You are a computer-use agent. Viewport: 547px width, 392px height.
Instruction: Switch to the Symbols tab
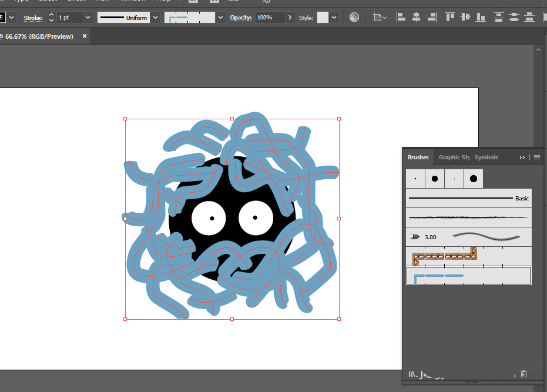pyautogui.click(x=486, y=158)
